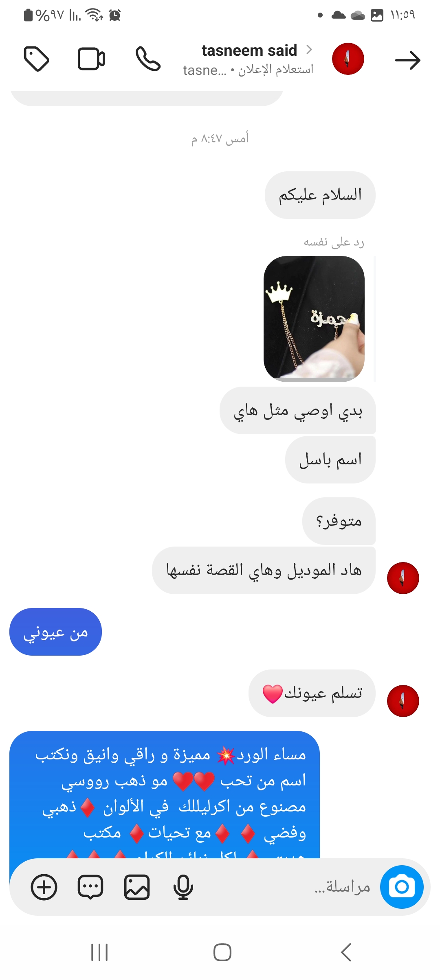Open the gallery image picker icon
Image resolution: width=440 pixels, height=980 pixels.
pos(137,887)
